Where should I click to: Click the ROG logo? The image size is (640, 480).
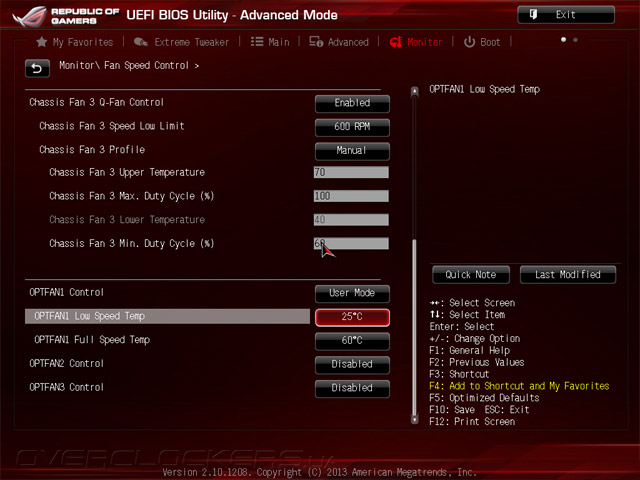[x=29, y=16]
